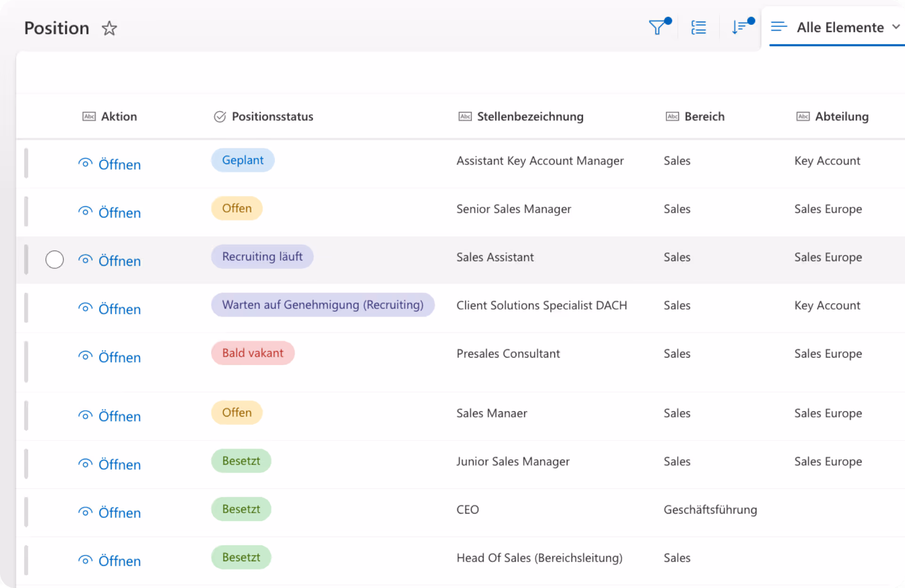Click the eye icon in Assistant Key Account Manager row
The height and width of the screenshot is (588, 905).
pos(85,163)
